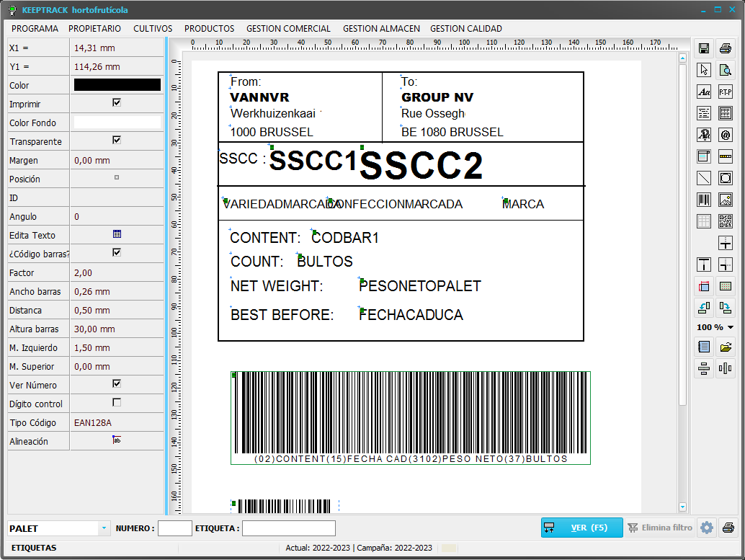
Task: Click the VER (F5) button
Action: (x=581, y=528)
